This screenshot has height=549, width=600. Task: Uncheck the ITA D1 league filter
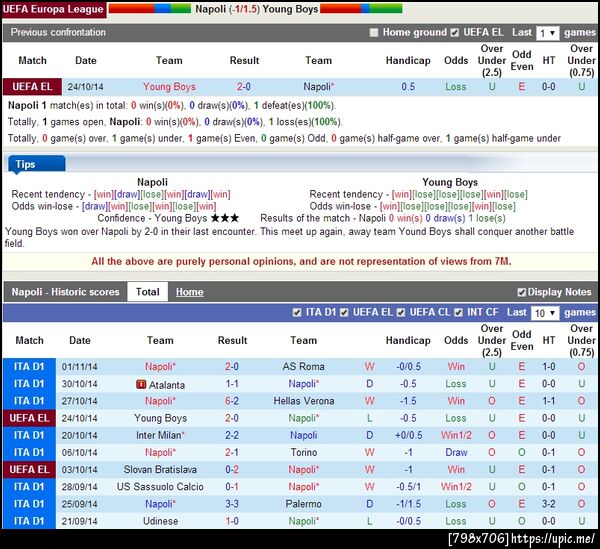click(x=297, y=313)
